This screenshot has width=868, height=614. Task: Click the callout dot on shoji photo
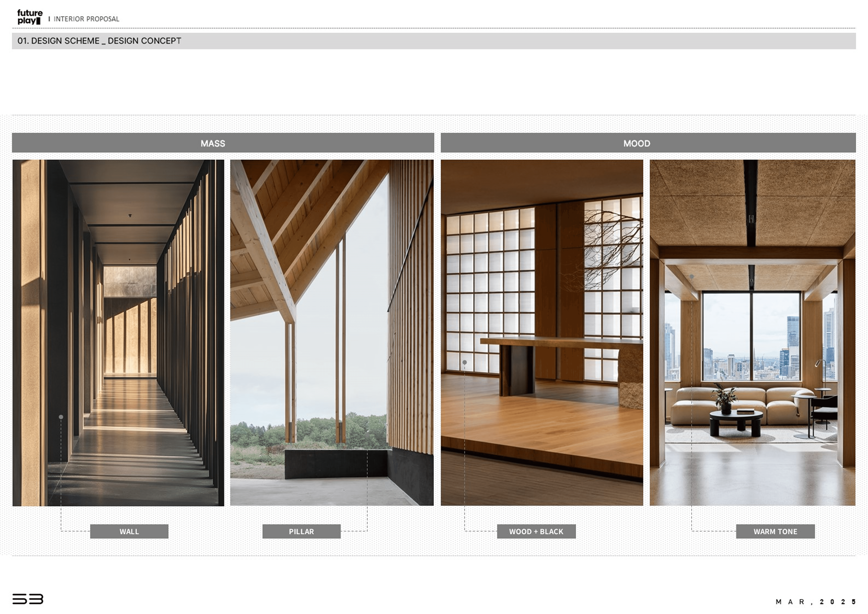pos(464,362)
